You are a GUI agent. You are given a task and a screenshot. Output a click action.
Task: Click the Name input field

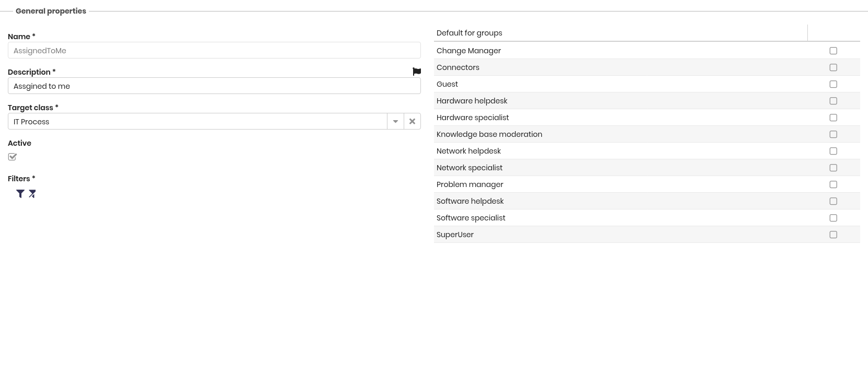pyautogui.click(x=214, y=51)
